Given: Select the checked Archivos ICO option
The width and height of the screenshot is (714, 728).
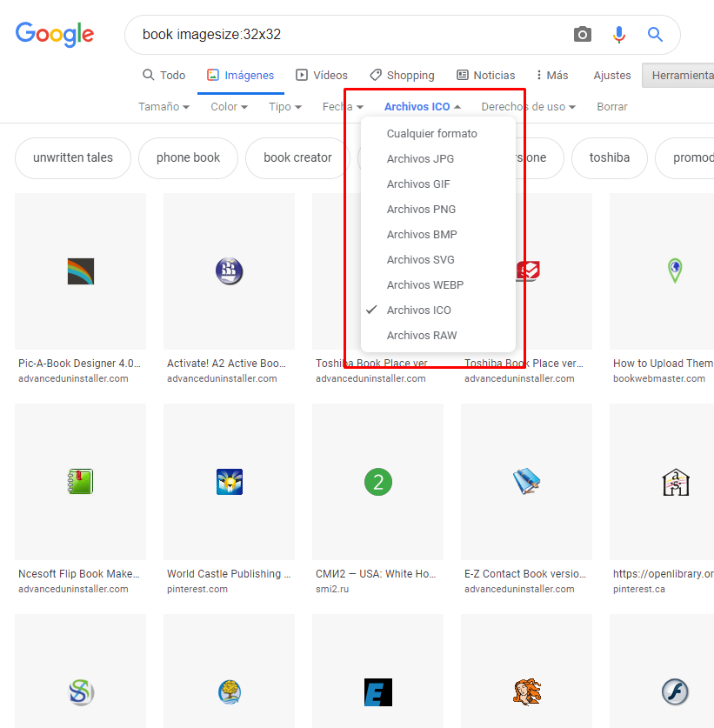Looking at the screenshot, I should click(x=437, y=311).
